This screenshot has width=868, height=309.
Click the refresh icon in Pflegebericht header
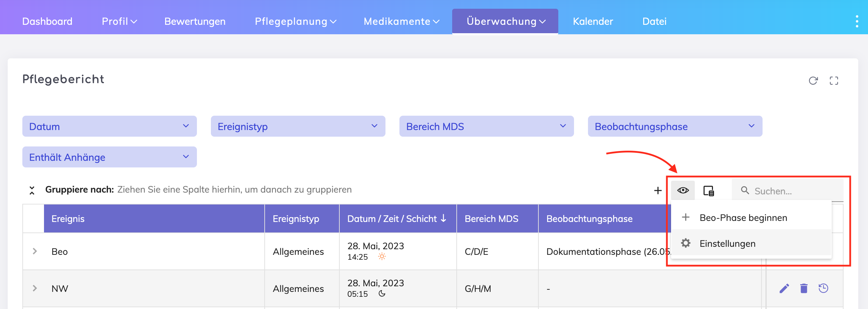pos(813,81)
